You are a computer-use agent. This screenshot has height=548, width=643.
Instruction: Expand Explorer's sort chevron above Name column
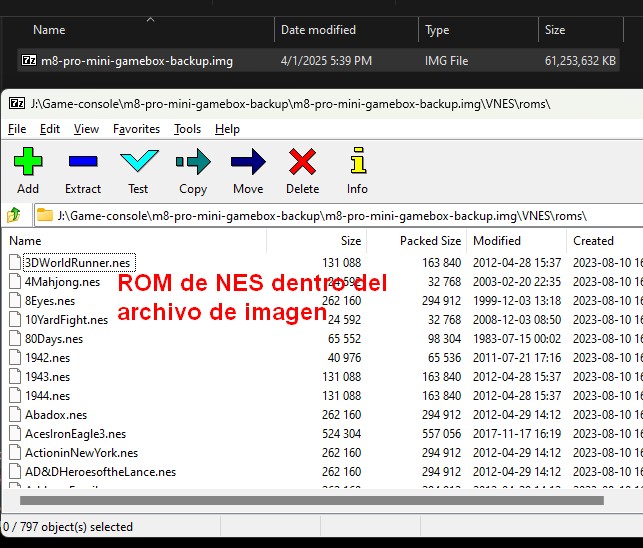150,18
